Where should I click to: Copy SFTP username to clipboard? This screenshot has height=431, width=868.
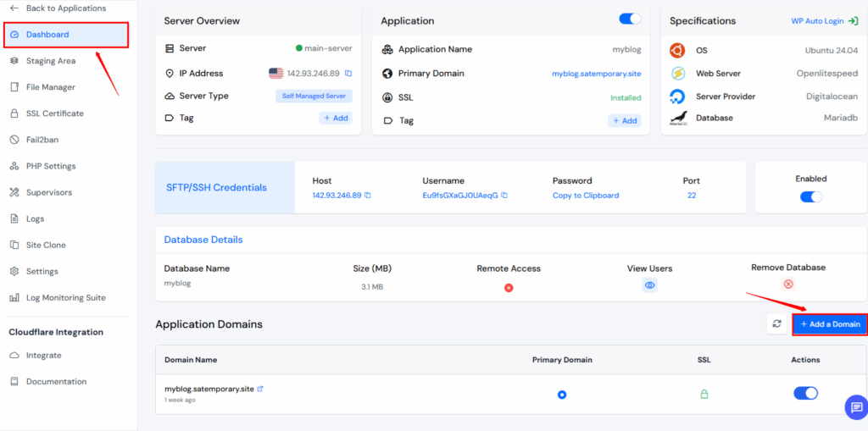tap(504, 196)
